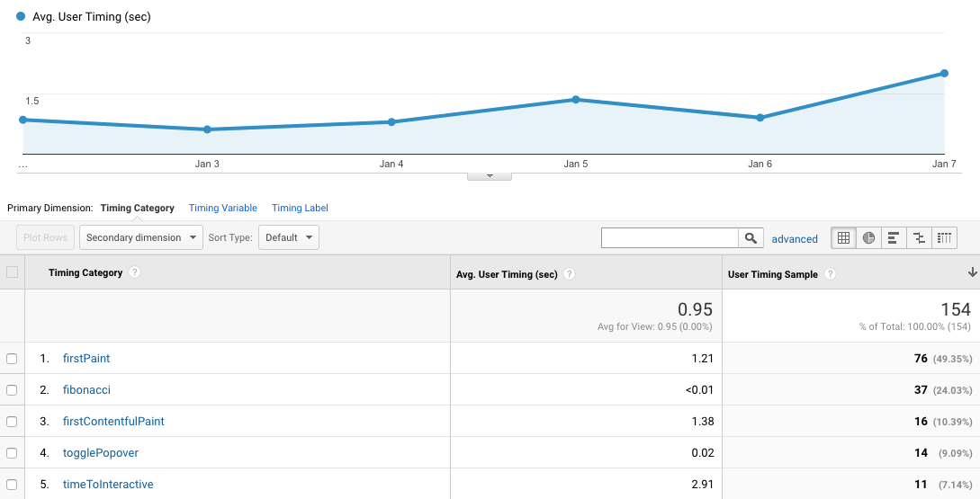This screenshot has height=499, width=980.
Task: Check the timeToInteractive row checkbox
Action: point(12,484)
